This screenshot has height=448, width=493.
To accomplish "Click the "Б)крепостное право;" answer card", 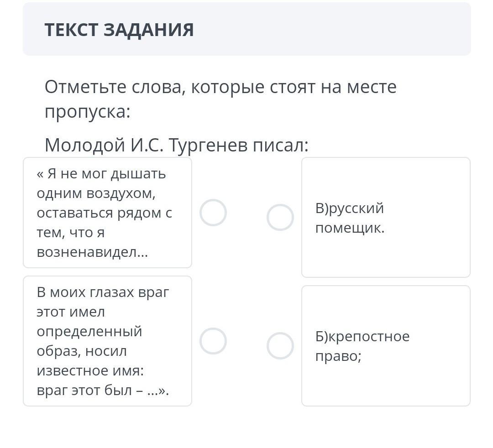I will [x=386, y=346].
